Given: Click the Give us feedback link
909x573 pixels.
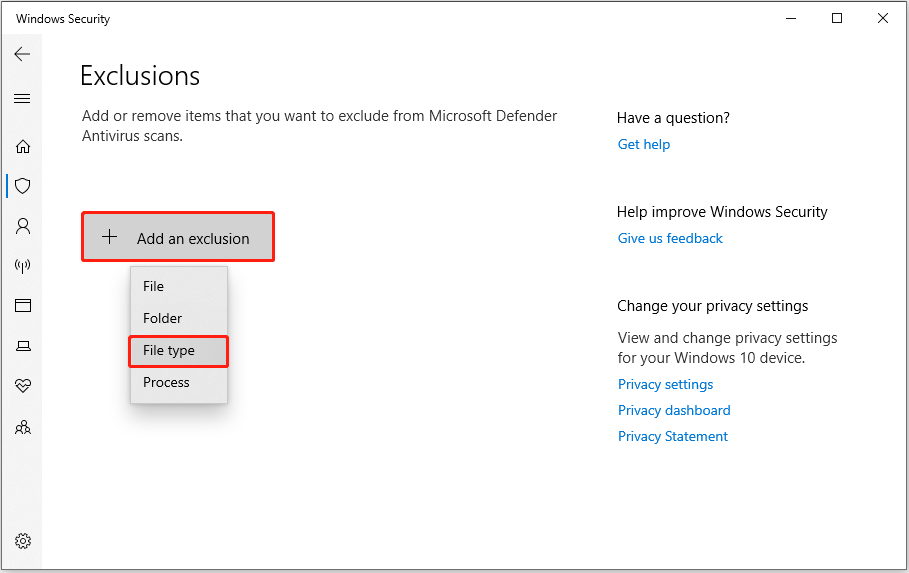Looking at the screenshot, I should tap(670, 238).
